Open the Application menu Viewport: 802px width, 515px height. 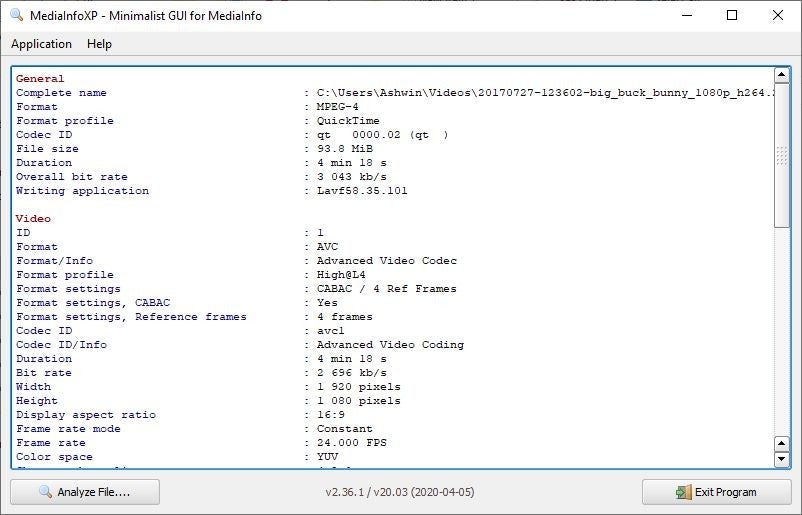pyautogui.click(x=41, y=44)
